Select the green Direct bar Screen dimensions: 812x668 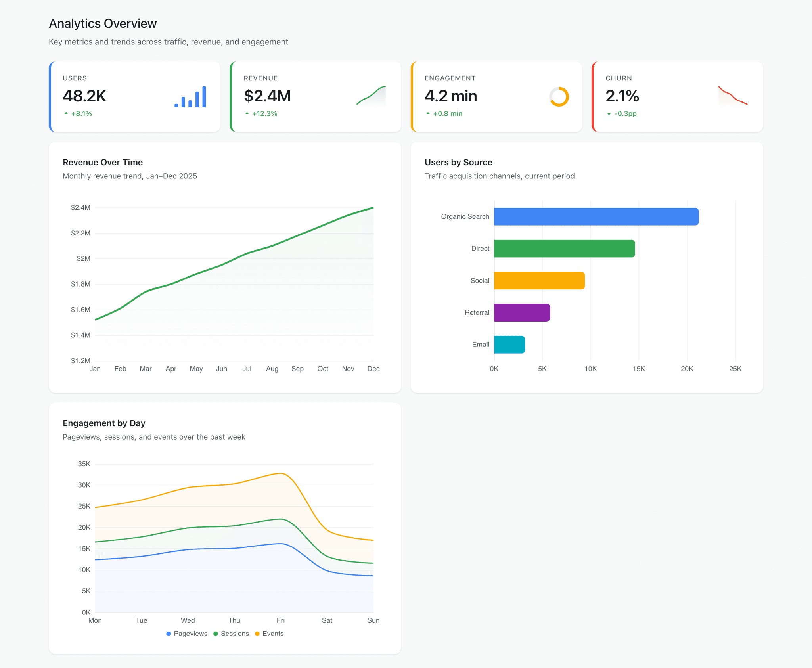564,249
